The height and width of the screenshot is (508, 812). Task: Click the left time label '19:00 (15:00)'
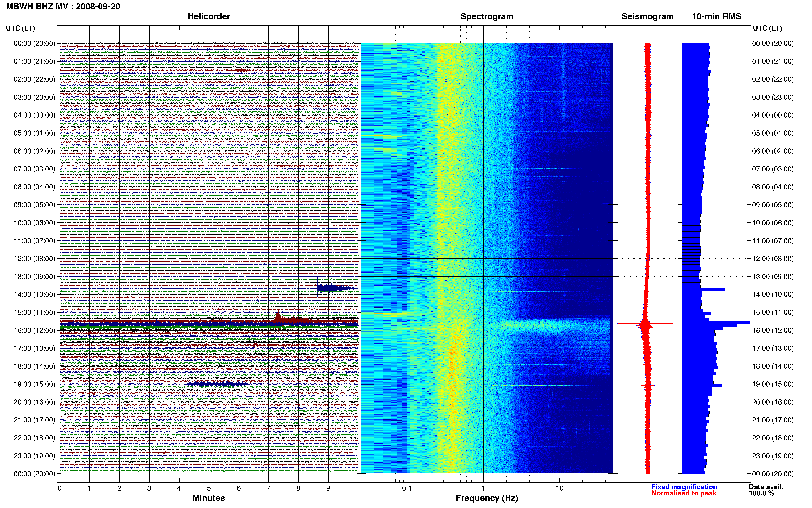[34, 384]
